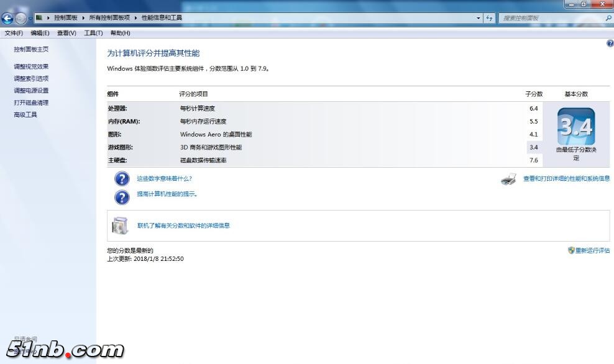
Task: Click the software box icon in online info panel
Action: tap(120, 225)
